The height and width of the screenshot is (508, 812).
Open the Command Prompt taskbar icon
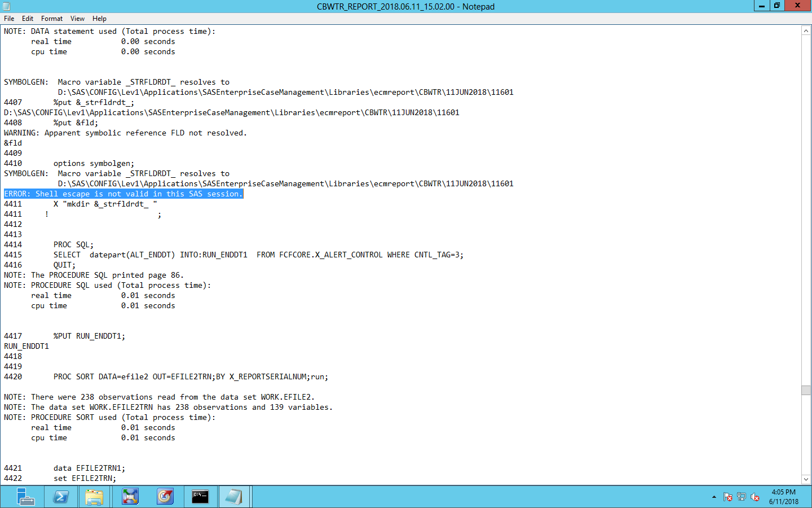tap(200, 497)
